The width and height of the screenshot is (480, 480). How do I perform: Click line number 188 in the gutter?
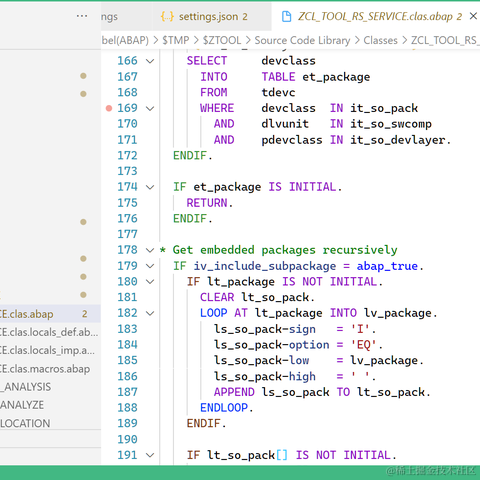point(127,408)
